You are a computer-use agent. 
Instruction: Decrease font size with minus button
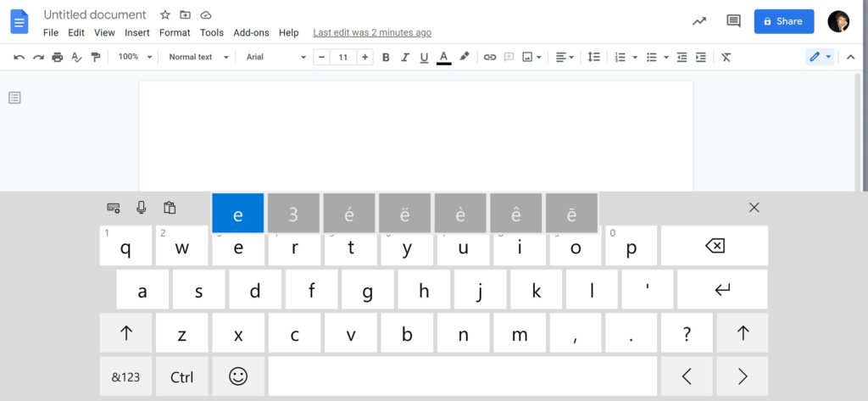pos(321,57)
